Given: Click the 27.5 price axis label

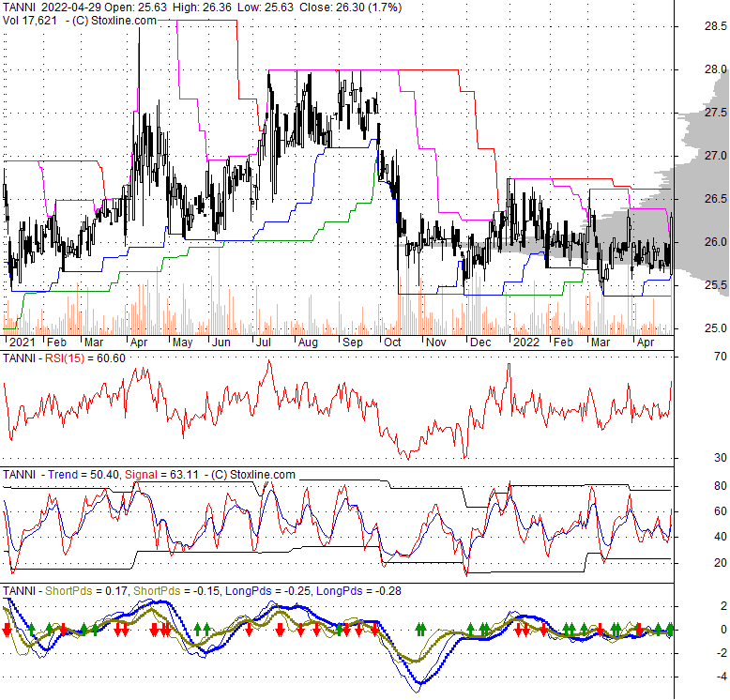Looking at the screenshot, I should click(715, 113).
